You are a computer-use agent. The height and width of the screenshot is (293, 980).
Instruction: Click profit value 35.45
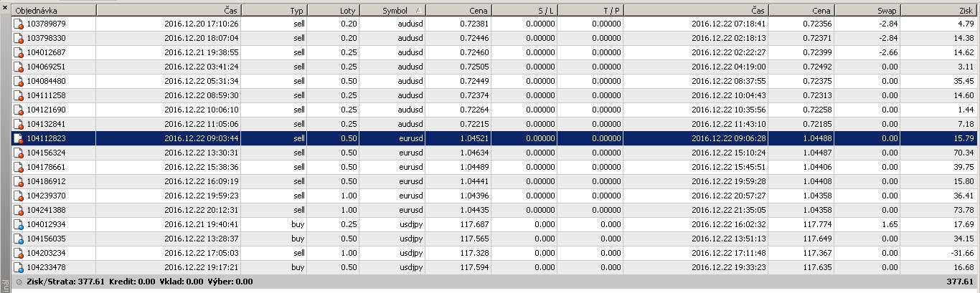tap(963, 81)
